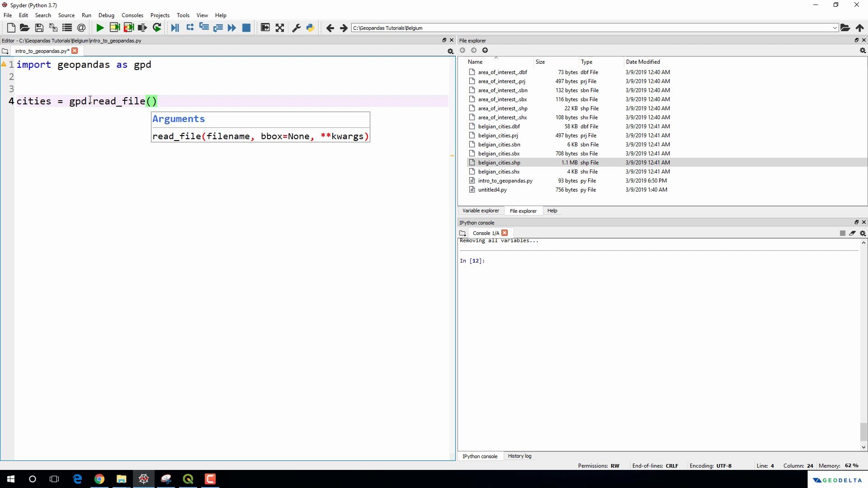The width and height of the screenshot is (868, 488).
Task: Open the Consoles menu
Action: click(132, 15)
